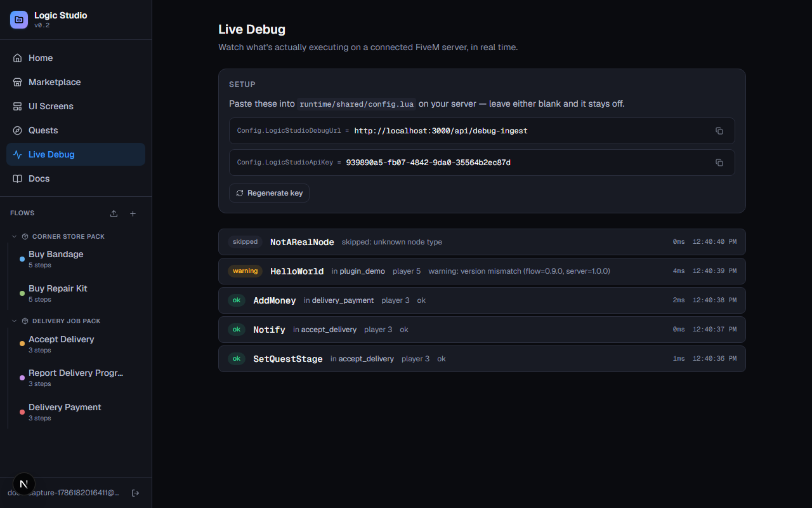The height and width of the screenshot is (508, 812).
Task: Open the Home page
Action: click(75, 58)
